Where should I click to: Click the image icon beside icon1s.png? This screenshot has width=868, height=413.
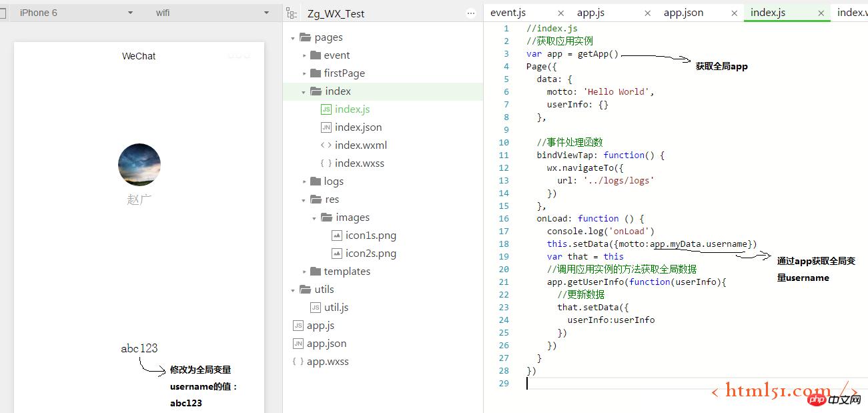click(337, 236)
